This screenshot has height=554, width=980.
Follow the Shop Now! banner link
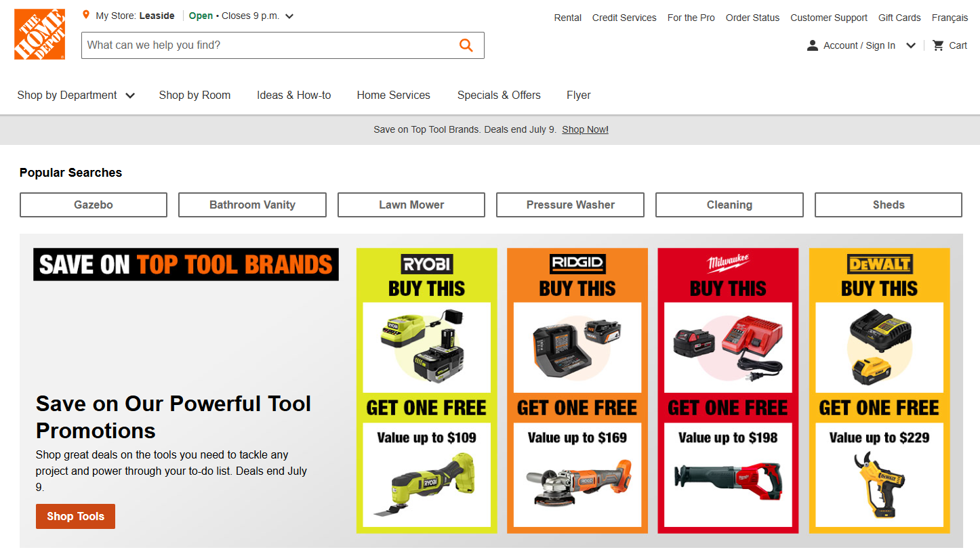[x=585, y=129]
